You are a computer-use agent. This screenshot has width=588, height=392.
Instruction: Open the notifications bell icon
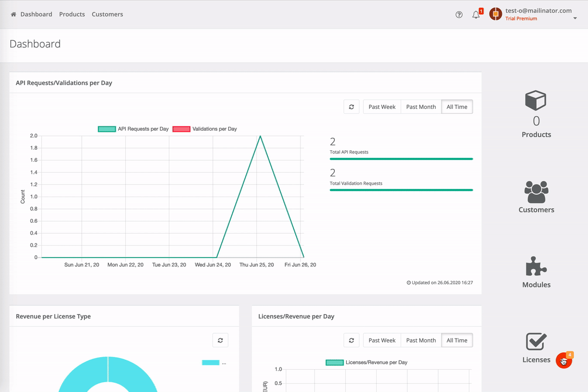click(x=476, y=15)
